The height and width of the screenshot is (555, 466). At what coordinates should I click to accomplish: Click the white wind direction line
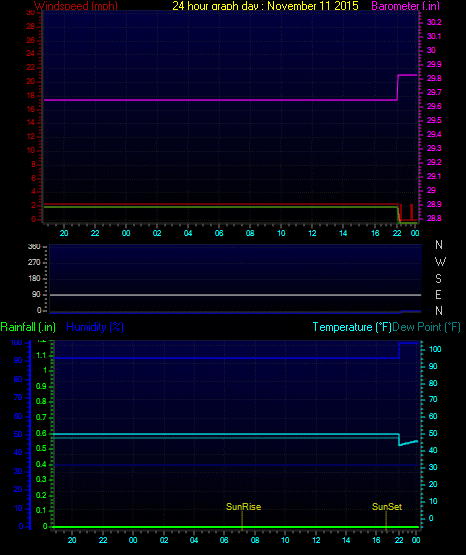pyautogui.click(x=235, y=295)
